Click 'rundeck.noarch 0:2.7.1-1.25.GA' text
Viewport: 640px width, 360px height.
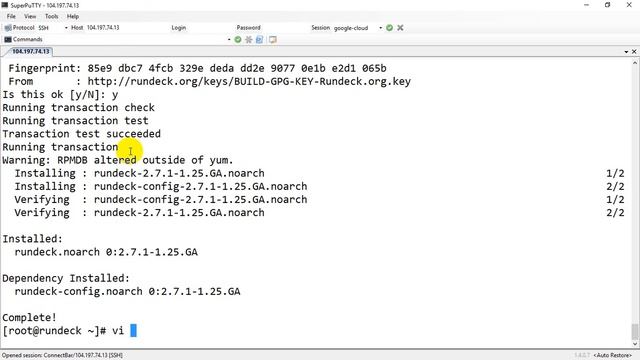click(106, 252)
